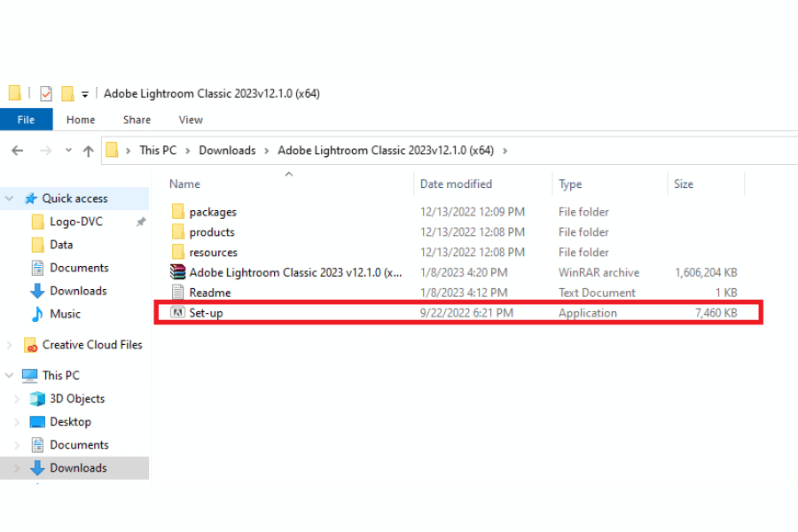798x532 pixels.
Task: Click the WinRAR archive file icon
Action: [177, 272]
